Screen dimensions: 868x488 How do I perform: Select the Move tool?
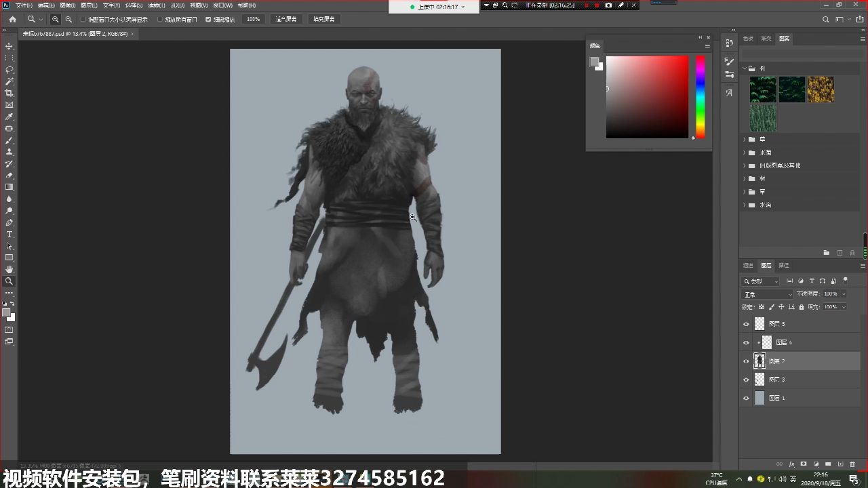(9, 46)
